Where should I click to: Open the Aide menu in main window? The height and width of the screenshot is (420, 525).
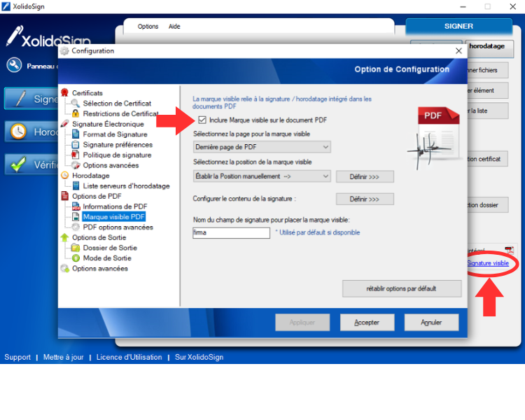coord(174,27)
